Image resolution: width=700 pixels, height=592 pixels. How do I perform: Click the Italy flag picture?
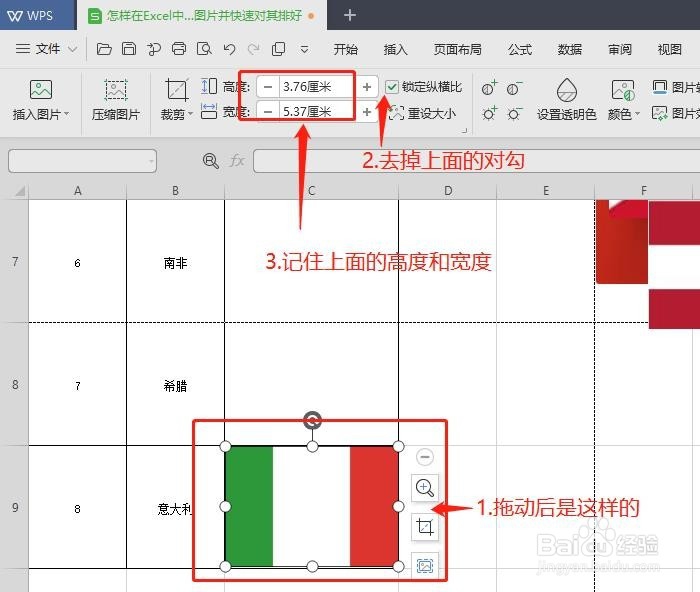312,506
